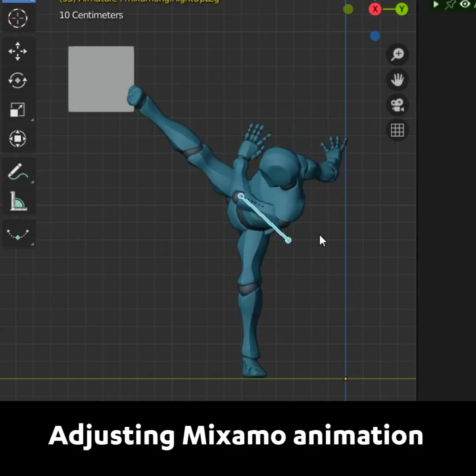Select the Rotate tool
476x476 pixels.
tap(18, 81)
